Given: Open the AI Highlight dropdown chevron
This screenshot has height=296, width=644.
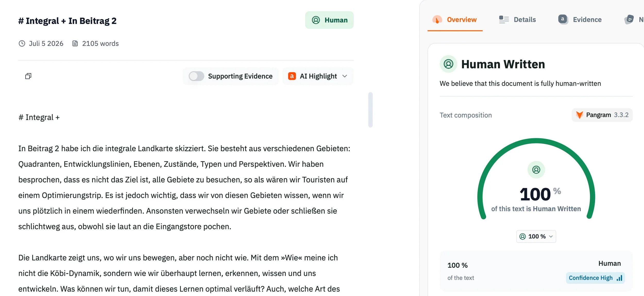Looking at the screenshot, I should (x=345, y=76).
